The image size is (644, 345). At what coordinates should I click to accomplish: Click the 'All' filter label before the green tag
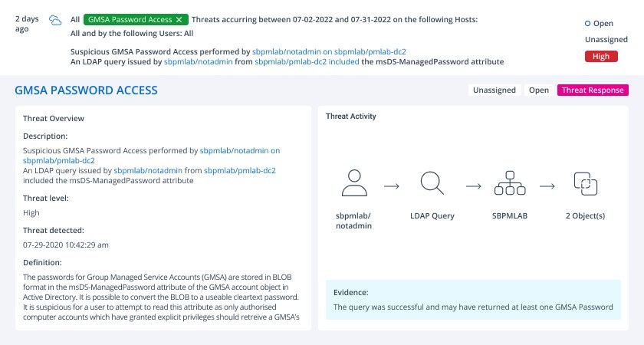[x=75, y=19]
